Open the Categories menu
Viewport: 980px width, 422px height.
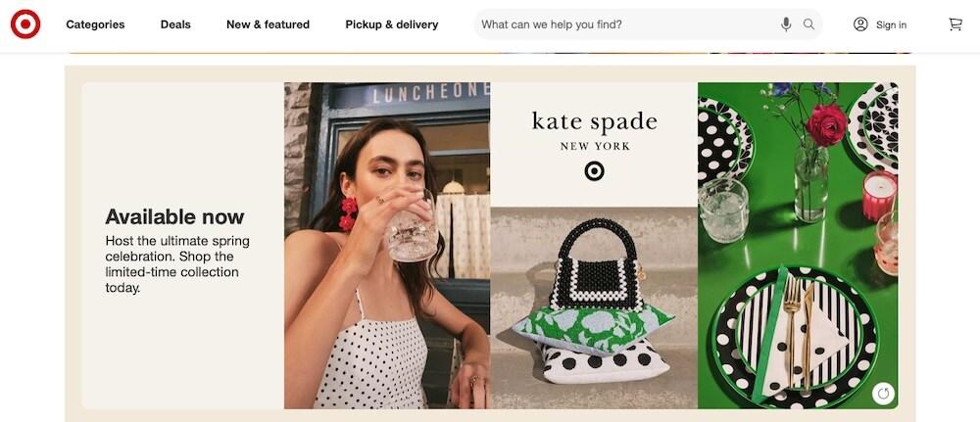[96, 24]
